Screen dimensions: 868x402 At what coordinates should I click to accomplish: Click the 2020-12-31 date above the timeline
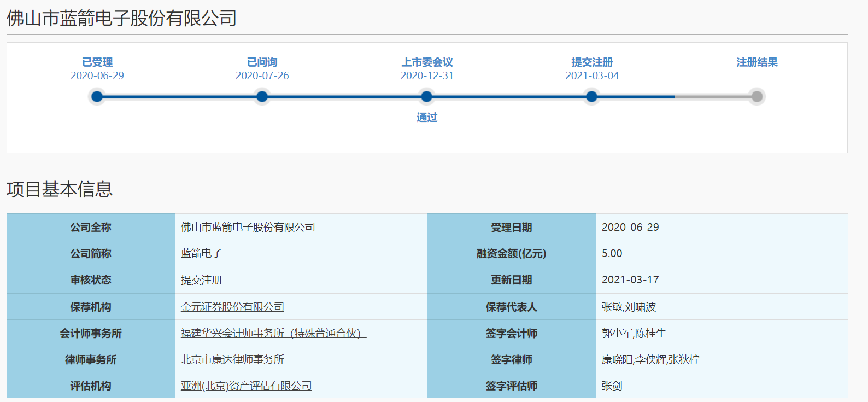pyautogui.click(x=427, y=75)
